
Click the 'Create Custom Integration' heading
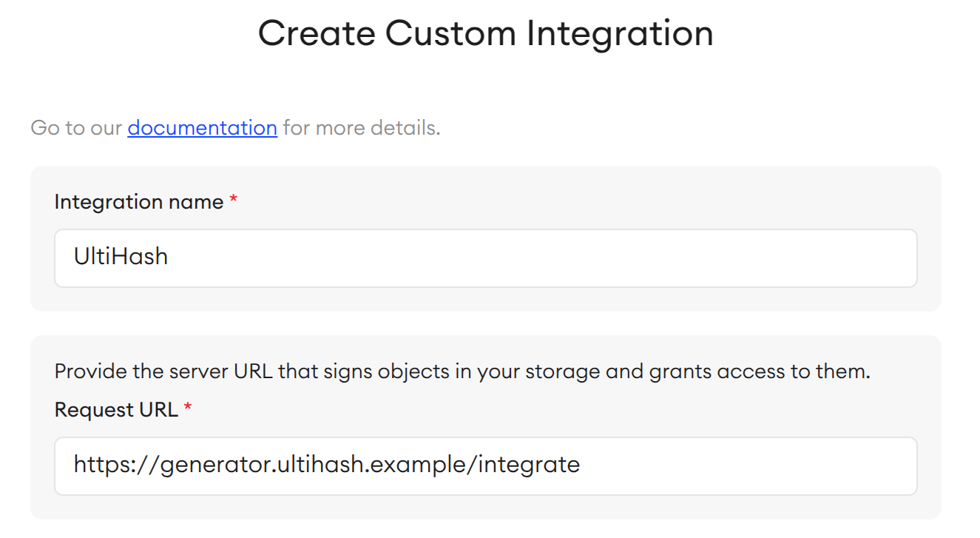485,34
